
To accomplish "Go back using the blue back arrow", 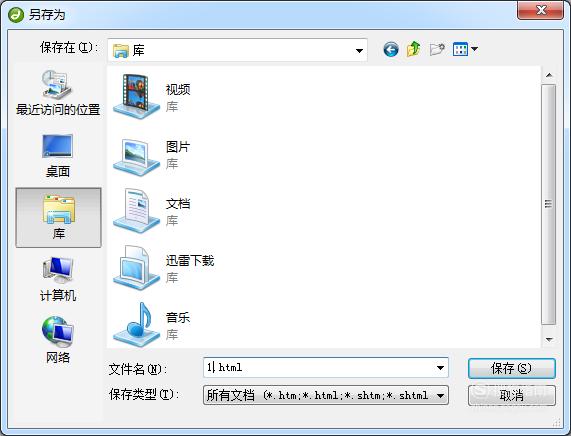I will pyautogui.click(x=391, y=49).
